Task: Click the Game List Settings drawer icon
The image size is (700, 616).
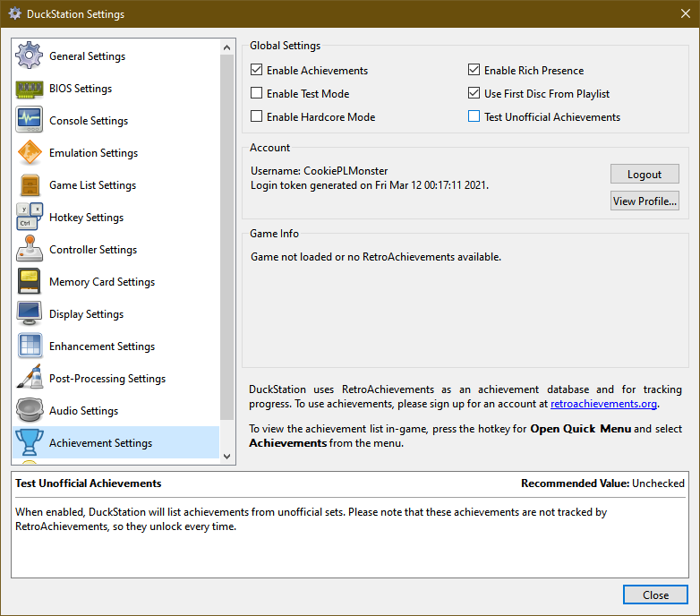Action: [x=30, y=184]
